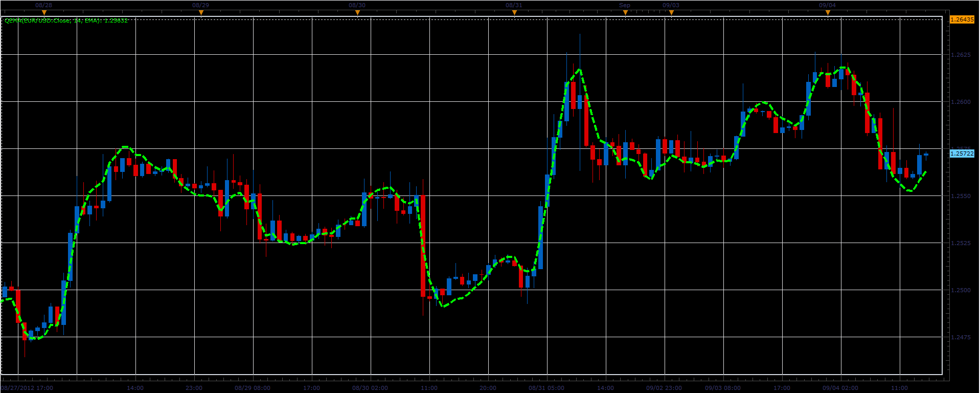Click the 1.2525 price axis label

coord(961,243)
